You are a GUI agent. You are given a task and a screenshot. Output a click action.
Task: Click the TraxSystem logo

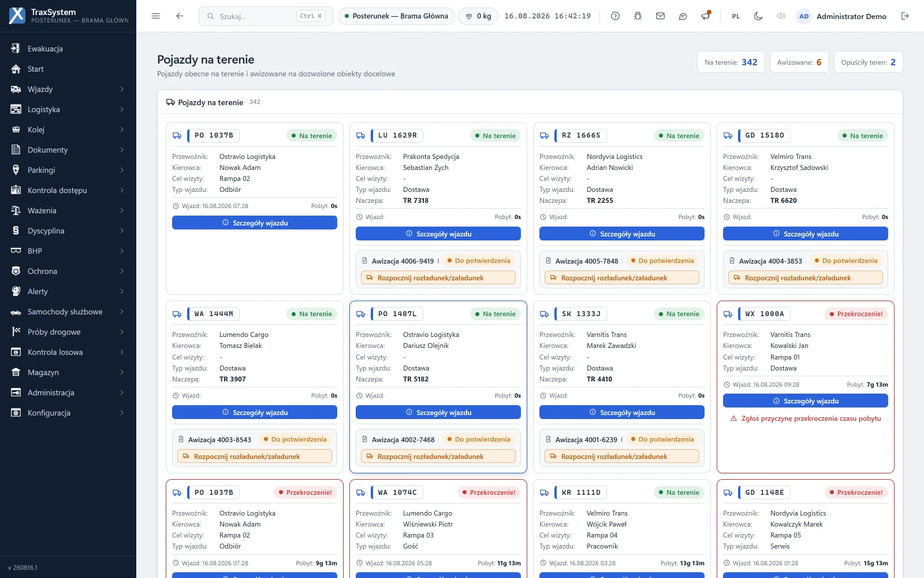point(17,16)
